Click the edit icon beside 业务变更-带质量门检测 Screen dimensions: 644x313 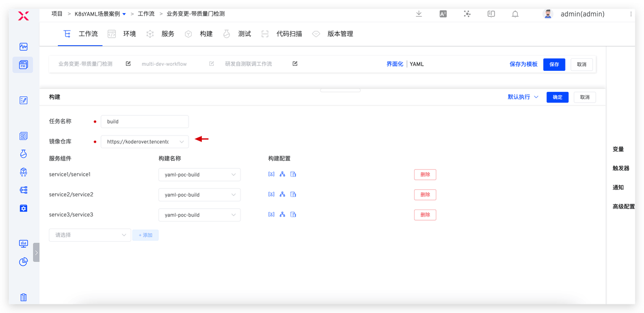coord(128,64)
